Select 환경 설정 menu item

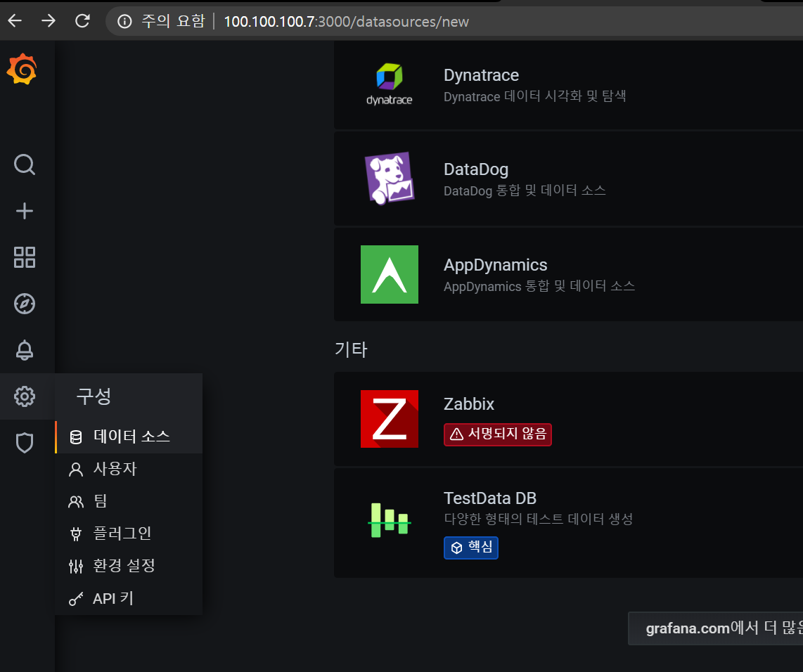(x=129, y=566)
